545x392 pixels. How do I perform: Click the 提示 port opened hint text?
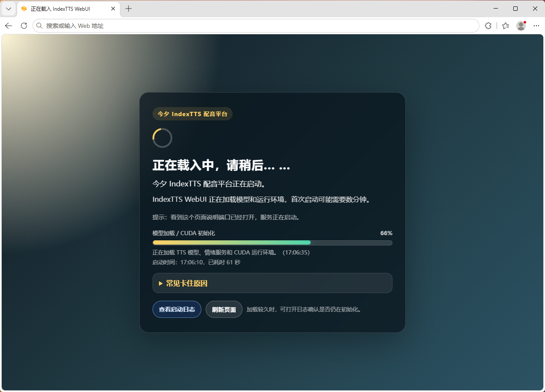226,217
